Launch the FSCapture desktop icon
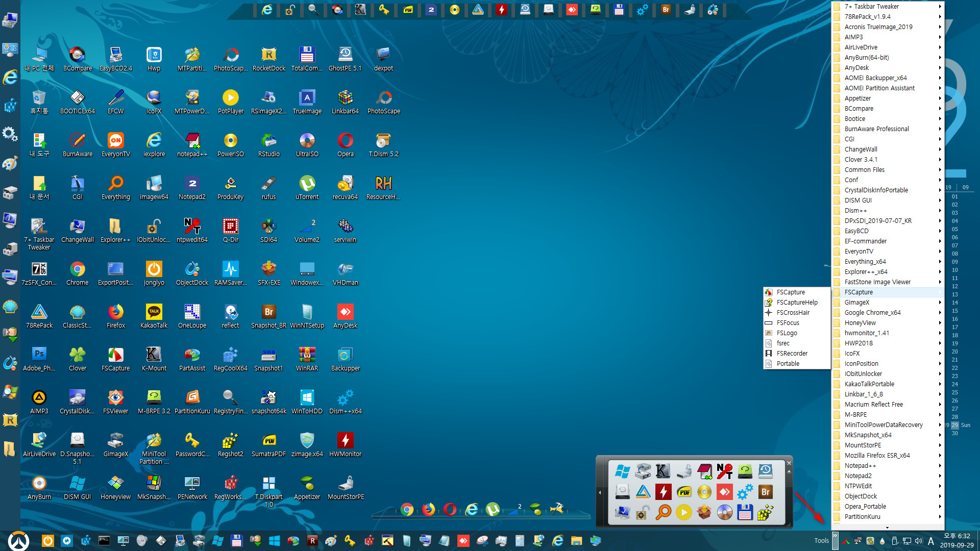980x551 pixels. 116,359
